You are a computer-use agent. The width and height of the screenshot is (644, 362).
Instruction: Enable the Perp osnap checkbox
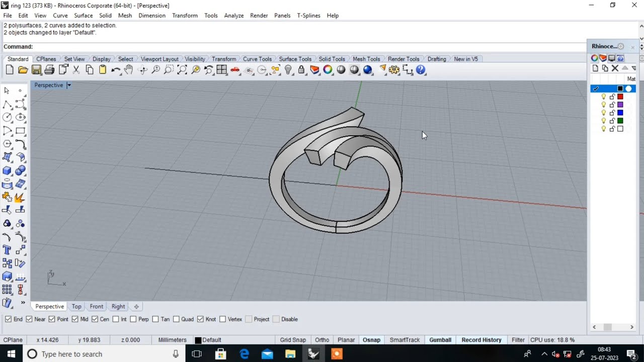pos(133,319)
